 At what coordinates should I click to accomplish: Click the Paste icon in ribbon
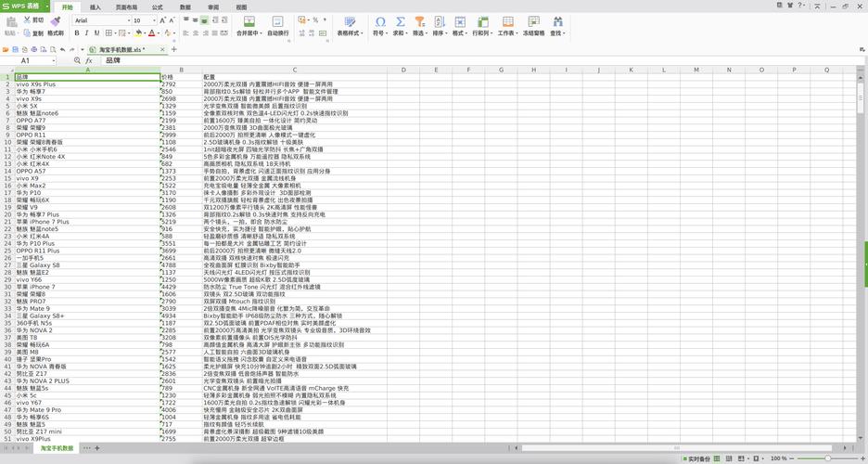11,22
